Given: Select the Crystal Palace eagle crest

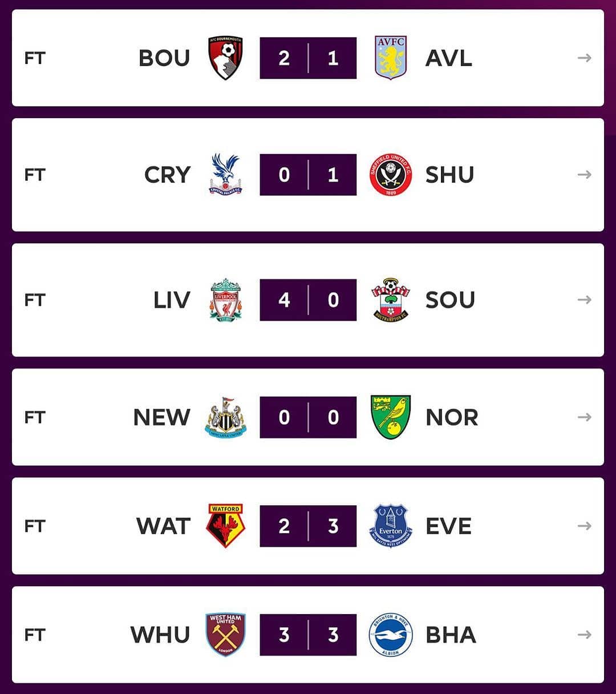Looking at the screenshot, I should pos(225,174).
